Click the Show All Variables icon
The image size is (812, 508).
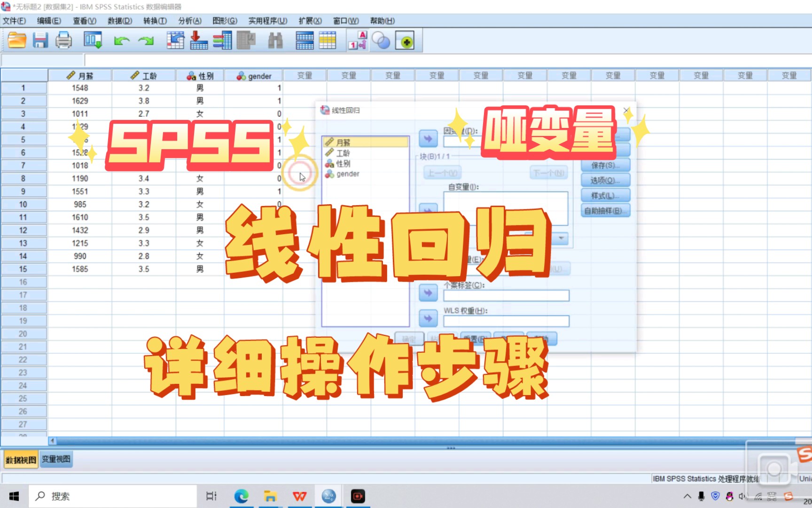pos(405,41)
